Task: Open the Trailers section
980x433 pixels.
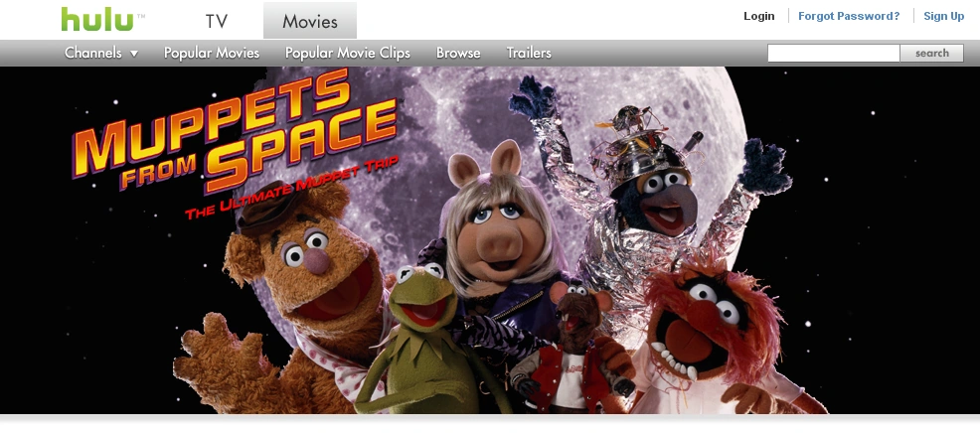Action: [529, 53]
